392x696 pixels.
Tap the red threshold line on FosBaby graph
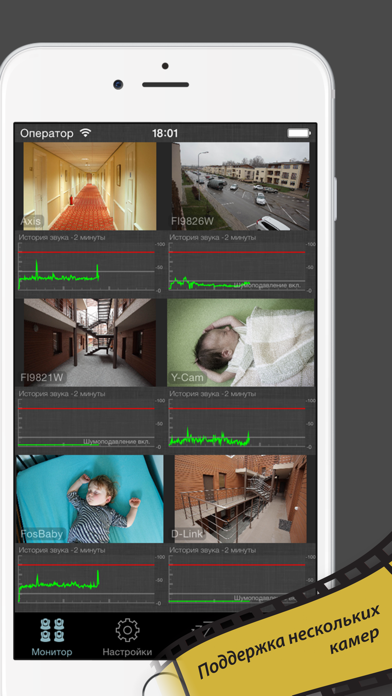(x=86, y=564)
